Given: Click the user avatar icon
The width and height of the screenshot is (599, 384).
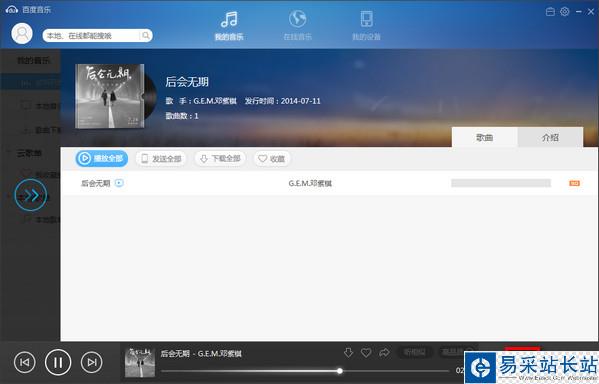Looking at the screenshot, I should (x=22, y=33).
